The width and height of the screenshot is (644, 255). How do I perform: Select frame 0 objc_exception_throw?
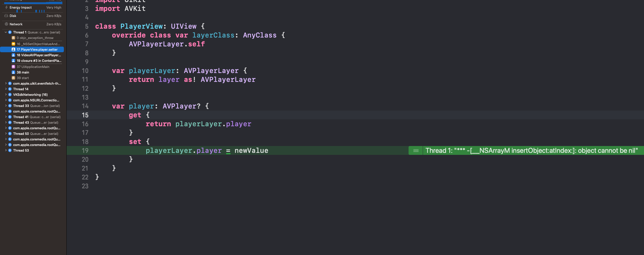[32, 38]
